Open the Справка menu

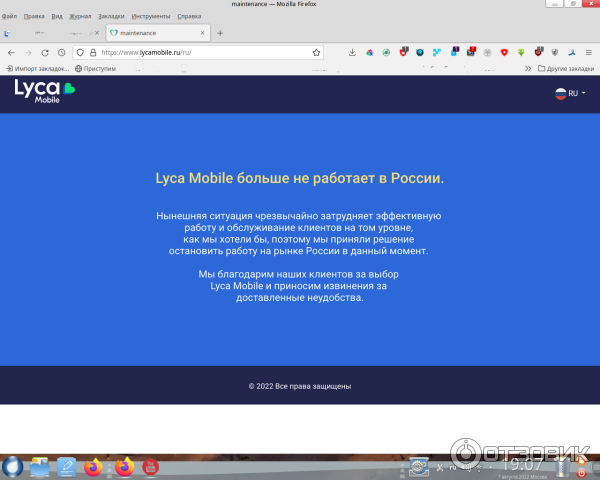[x=189, y=16]
